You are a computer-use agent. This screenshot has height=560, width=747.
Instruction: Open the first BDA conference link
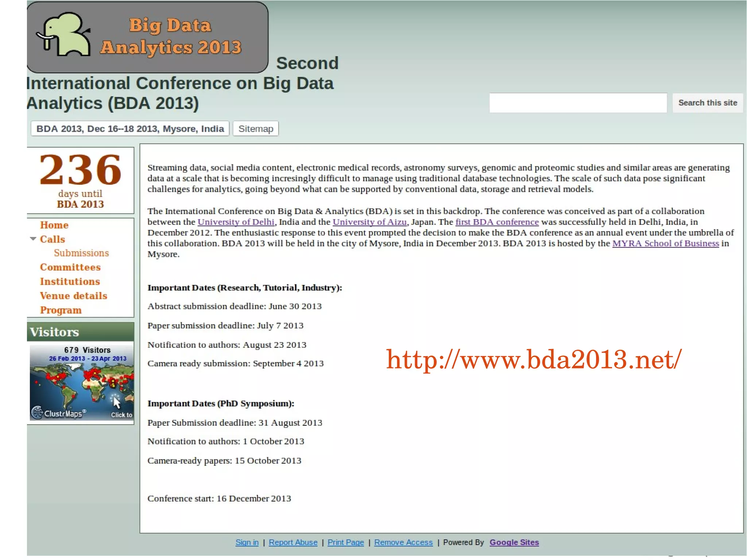tap(497, 222)
